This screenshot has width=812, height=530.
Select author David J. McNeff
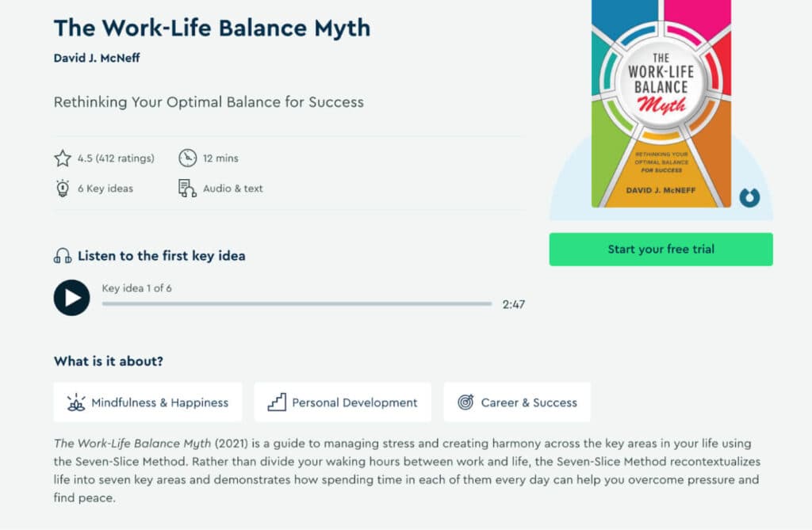[x=96, y=58]
